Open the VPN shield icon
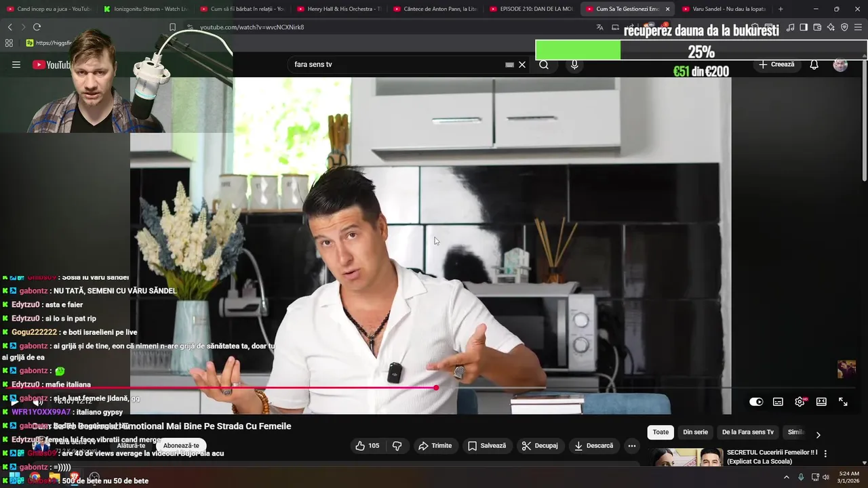 844,27
